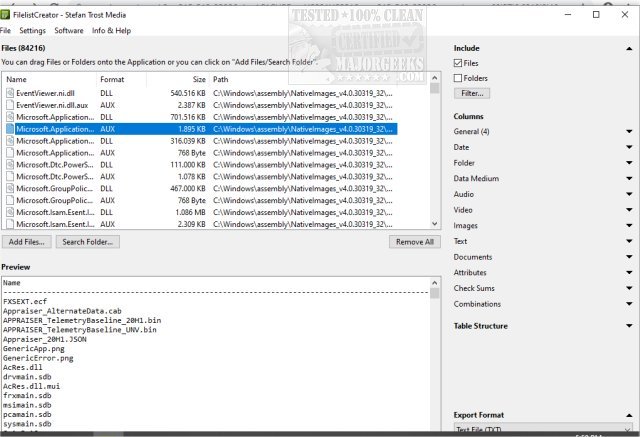Click file icon of 701.516 KB DLL row
Image resolution: width=640 pixels, height=437 pixels.
click(10, 117)
